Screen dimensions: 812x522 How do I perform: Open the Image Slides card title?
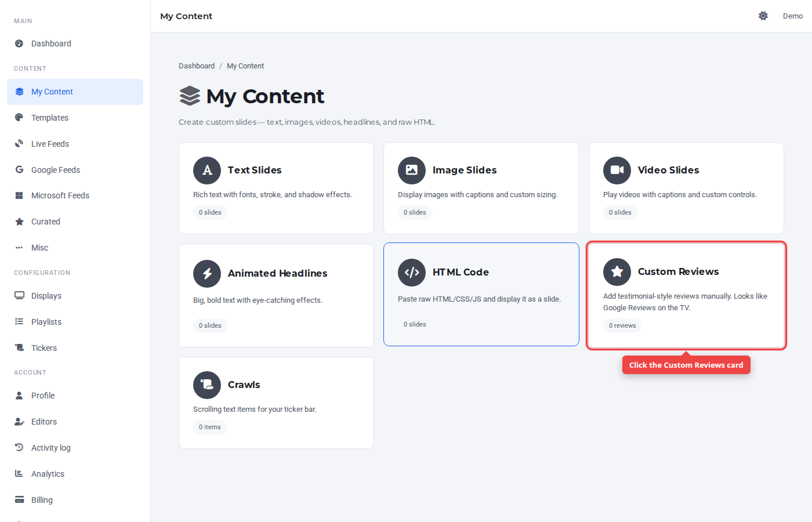coord(465,170)
